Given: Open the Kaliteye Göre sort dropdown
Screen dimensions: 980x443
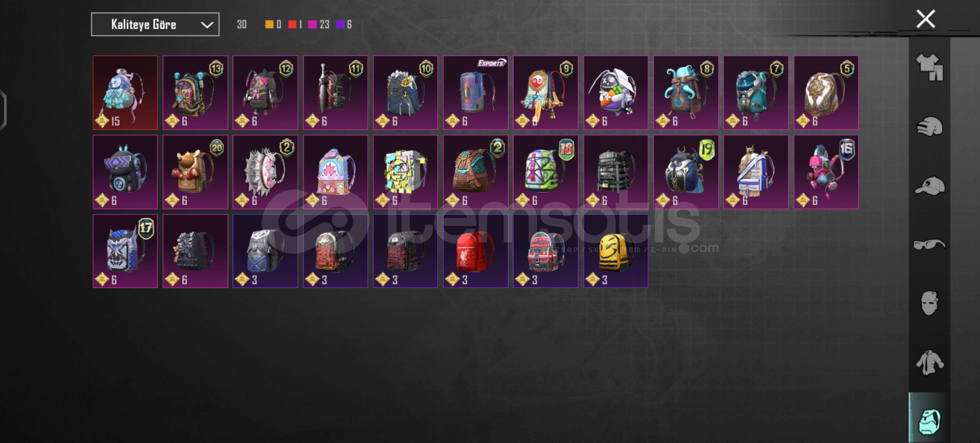Looking at the screenshot, I should pyautogui.click(x=155, y=25).
